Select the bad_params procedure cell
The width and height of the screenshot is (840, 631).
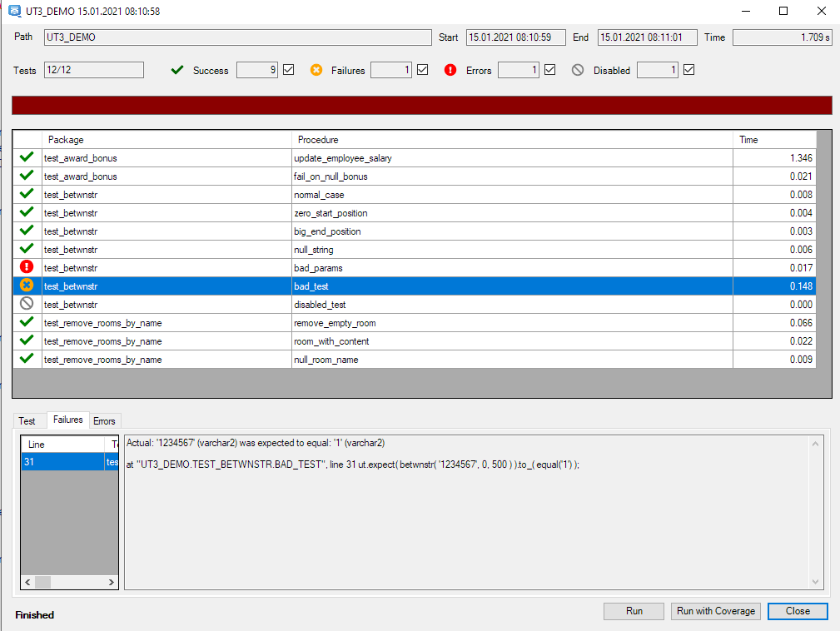tap(512, 268)
